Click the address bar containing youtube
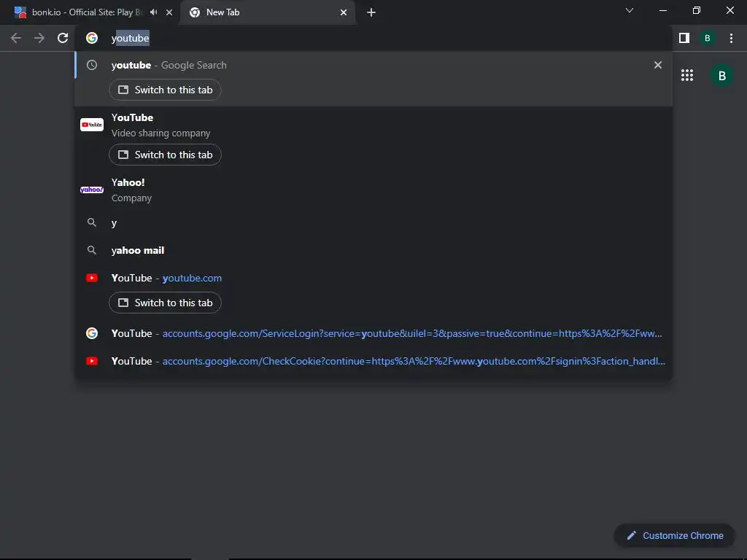Screen dimensions: 747x560 373,38
